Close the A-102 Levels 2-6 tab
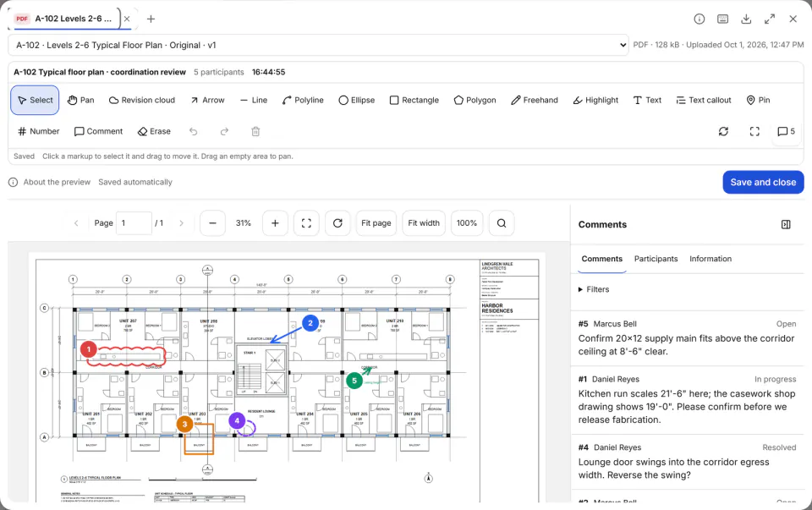 coord(127,19)
